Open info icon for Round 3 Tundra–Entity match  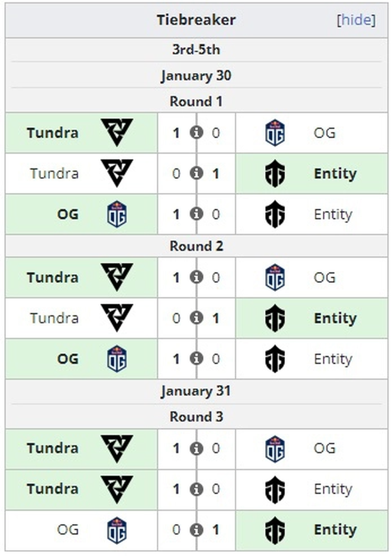tap(196, 489)
